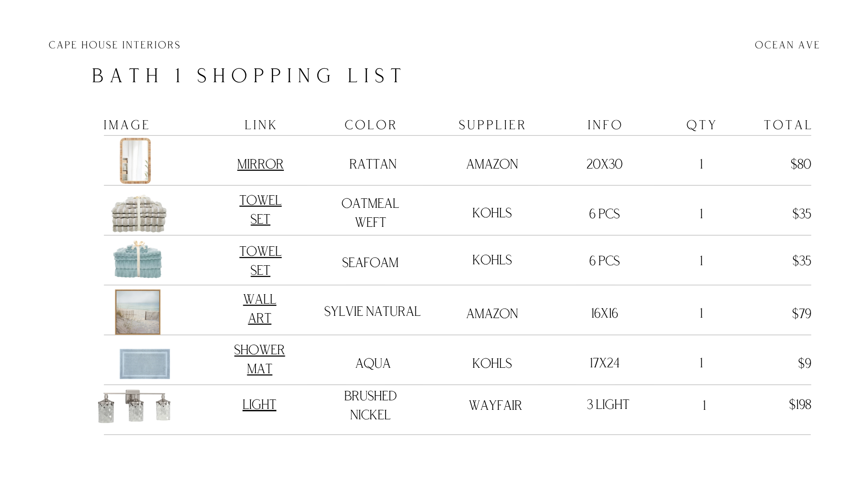
Task: Select the TOTAL column header
Action: click(x=788, y=125)
